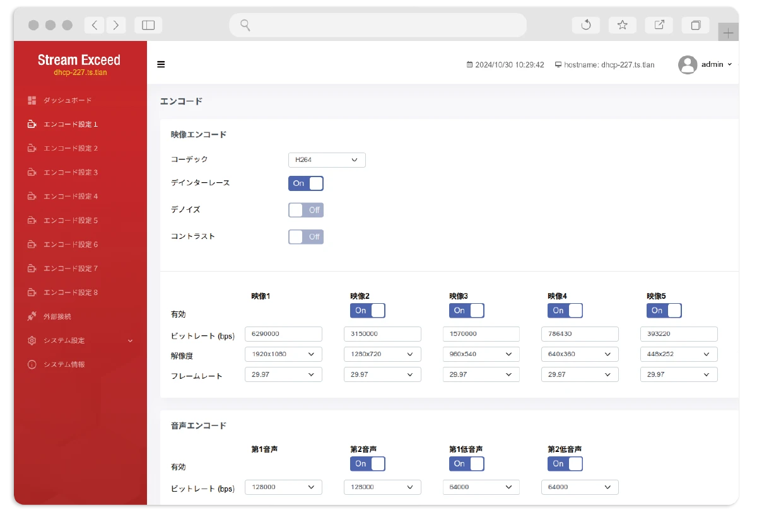Open the 映像1 frame rate 29.97 dropdown
The width and height of the screenshot is (757, 532).
click(283, 374)
